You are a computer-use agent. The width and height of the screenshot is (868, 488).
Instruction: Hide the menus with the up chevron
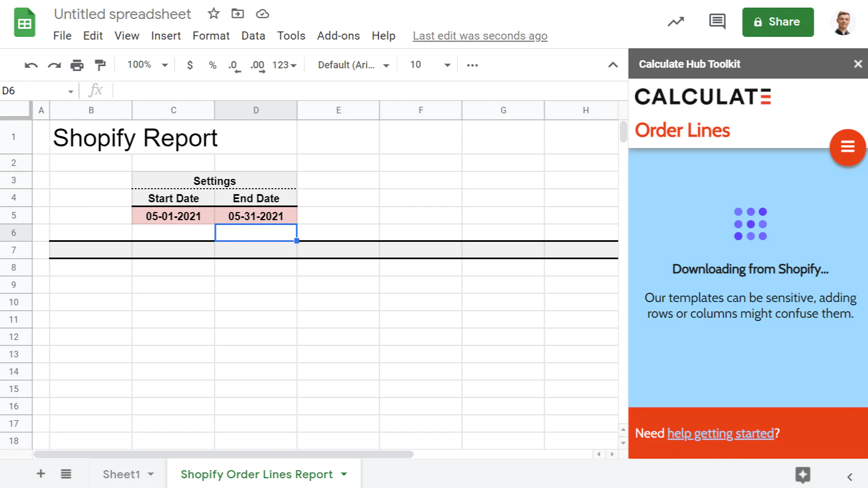point(613,65)
